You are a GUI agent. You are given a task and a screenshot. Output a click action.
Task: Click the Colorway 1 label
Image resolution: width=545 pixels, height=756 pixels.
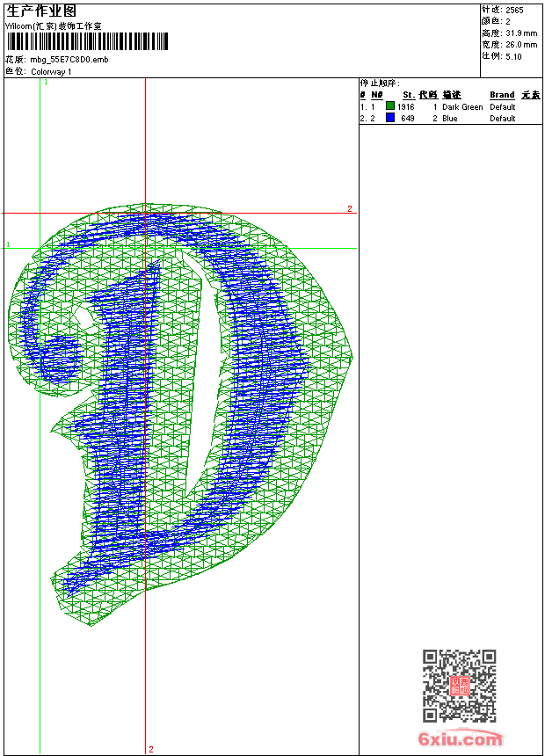[52, 71]
